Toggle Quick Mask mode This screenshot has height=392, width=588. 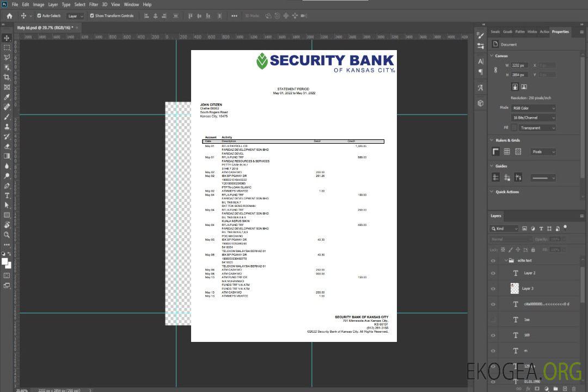pos(7,275)
